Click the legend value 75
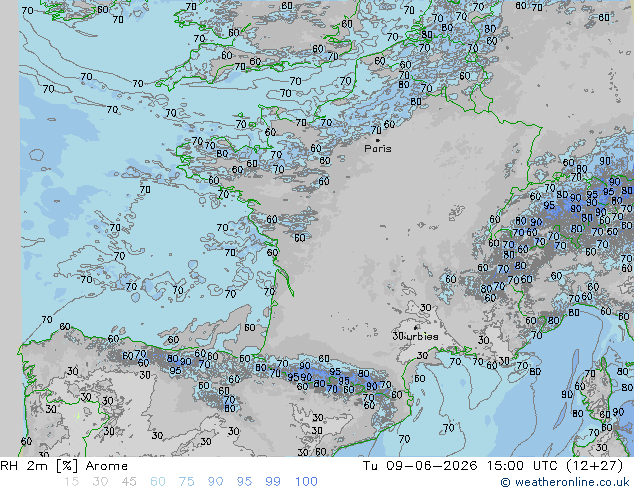Viewport: 634px width, 490px height. (x=186, y=482)
